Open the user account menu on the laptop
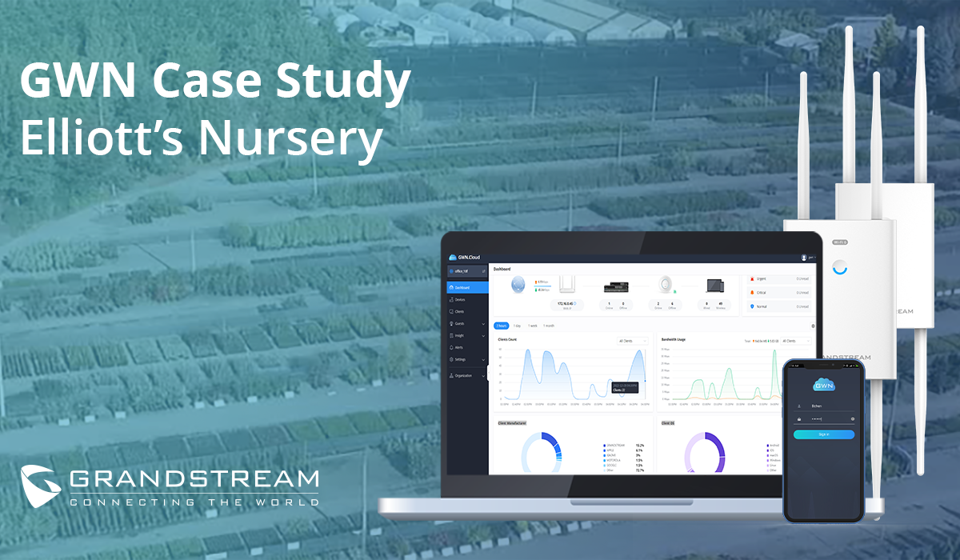 point(808,257)
